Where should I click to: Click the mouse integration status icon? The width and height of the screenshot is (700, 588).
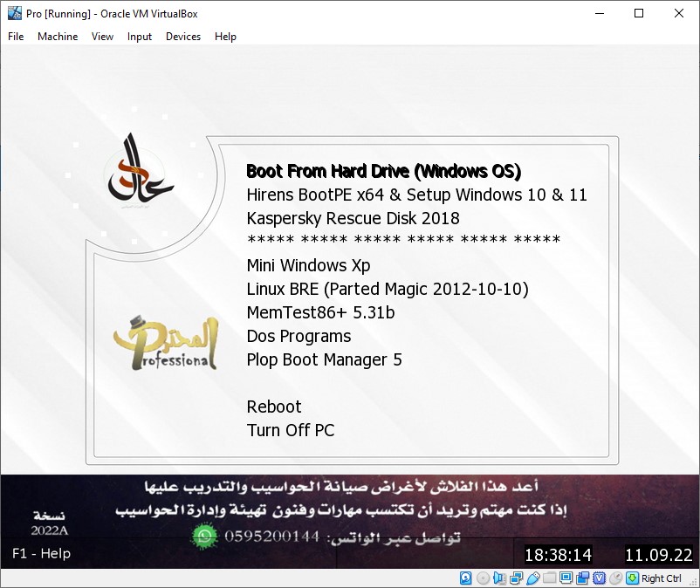(x=615, y=578)
